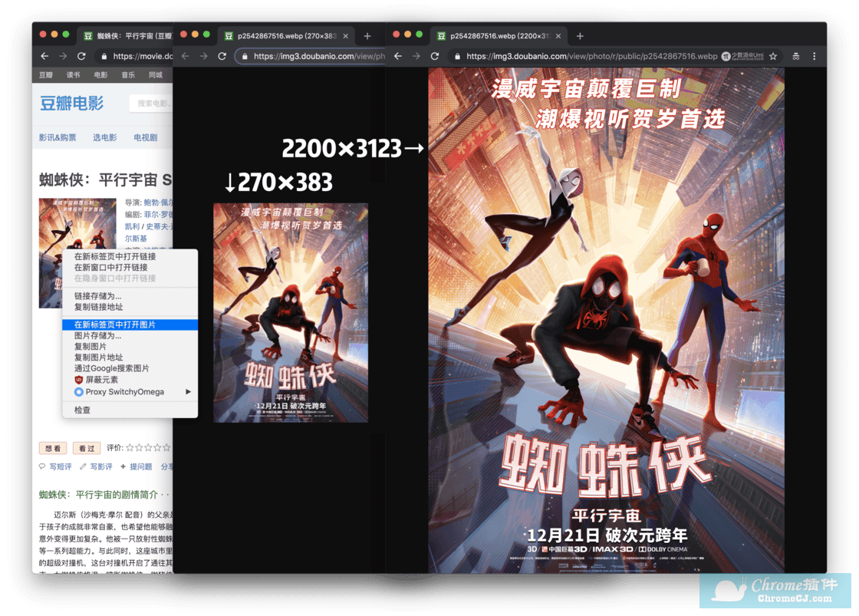The height and width of the screenshot is (616, 859).
Task: Open the 读书 link in Douban top nav
Action: 74,75
